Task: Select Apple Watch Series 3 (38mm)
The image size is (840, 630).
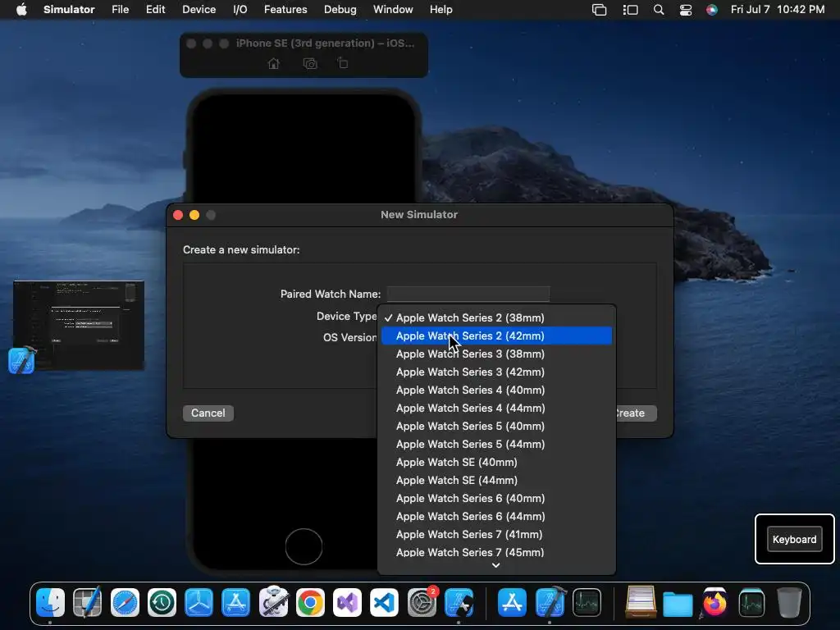Action: [496, 354]
